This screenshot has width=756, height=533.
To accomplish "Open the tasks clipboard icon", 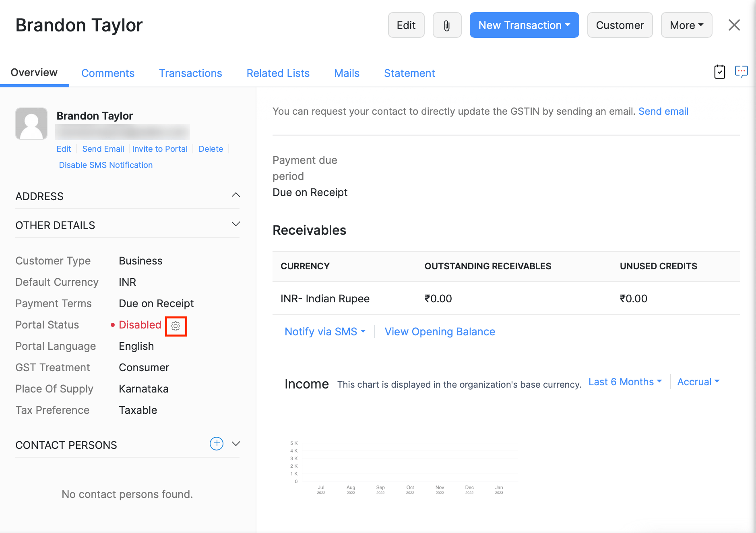I will coord(719,72).
